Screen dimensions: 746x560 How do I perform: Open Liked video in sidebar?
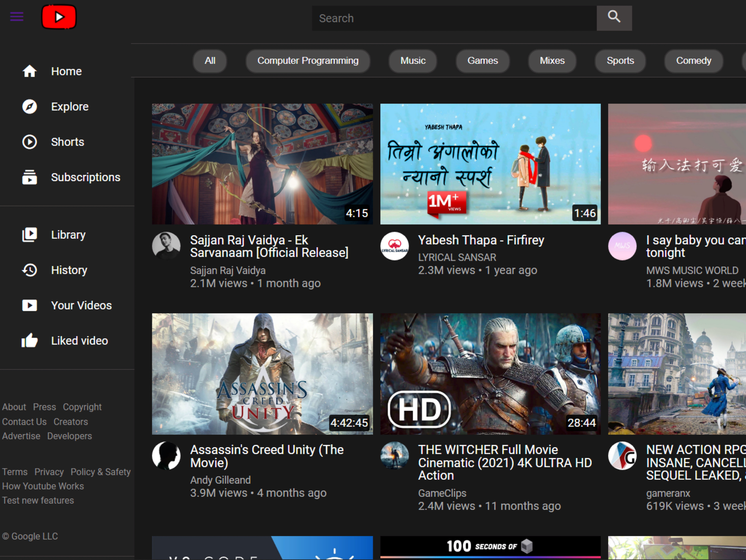(x=80, y=341)
